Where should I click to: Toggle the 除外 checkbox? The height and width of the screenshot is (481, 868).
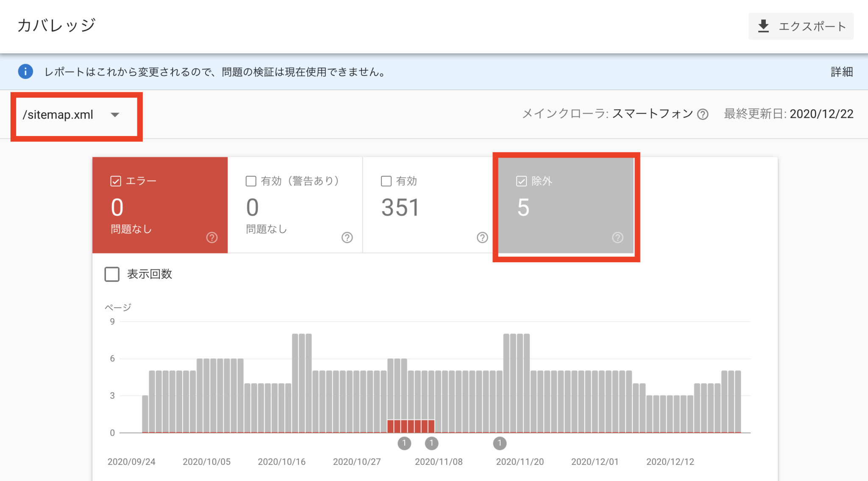[x=521, y=181]
